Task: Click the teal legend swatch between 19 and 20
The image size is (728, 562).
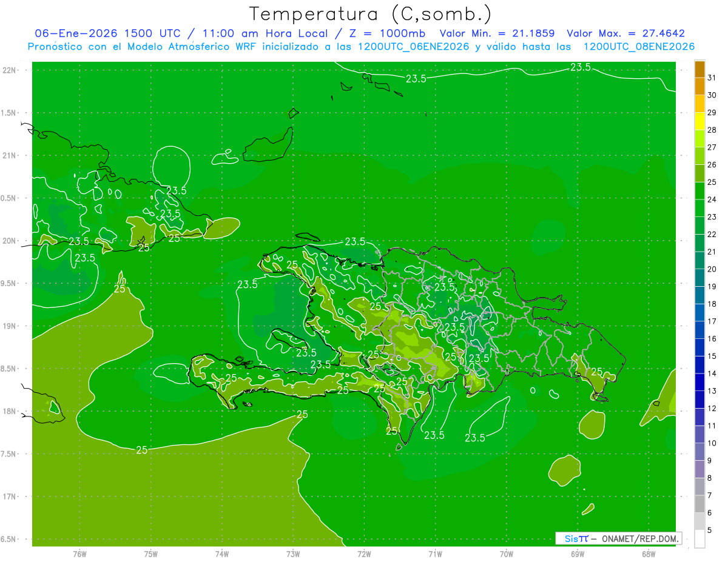Action: coord(699,278)
